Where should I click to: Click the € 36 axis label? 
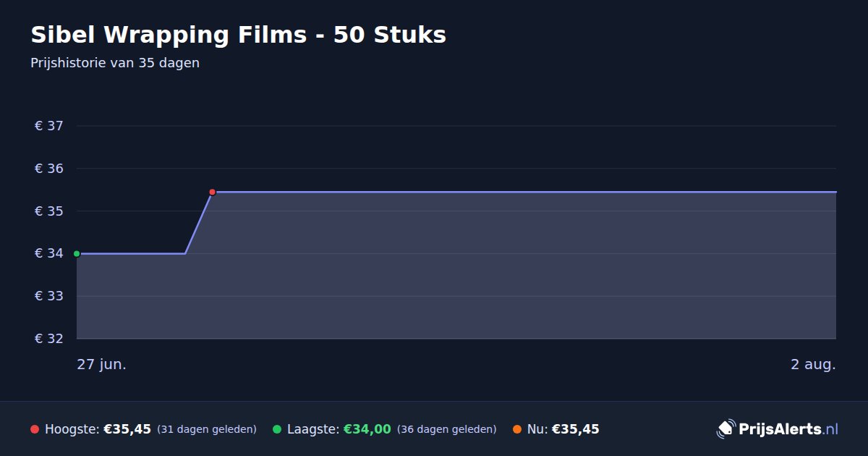[x=49, y=169]
